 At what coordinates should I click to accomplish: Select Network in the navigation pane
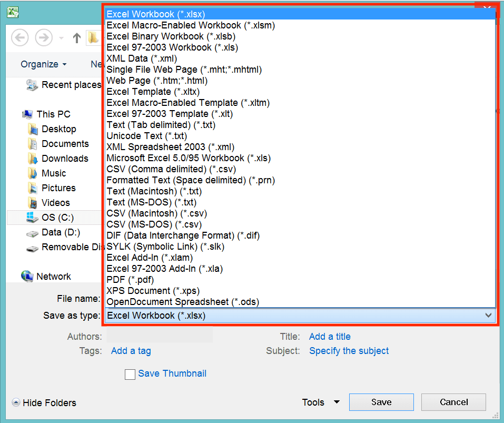click(x=46, y=277)
